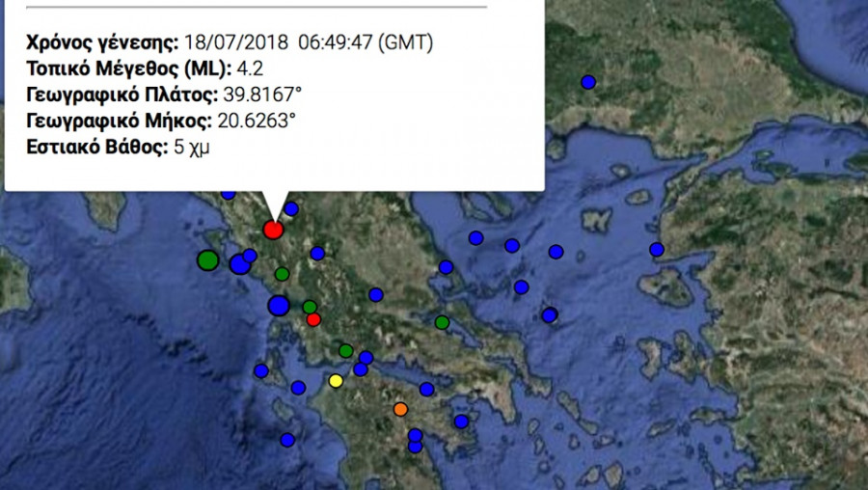Click the large blue marker beside large green
Image resolution: width=868 pixels, height=490 pixels.
click(239, 264)
